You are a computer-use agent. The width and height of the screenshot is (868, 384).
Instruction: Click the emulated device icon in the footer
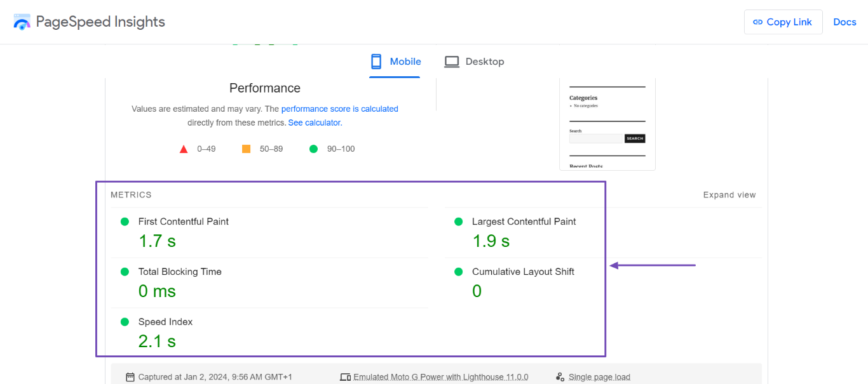click(345, 376)
